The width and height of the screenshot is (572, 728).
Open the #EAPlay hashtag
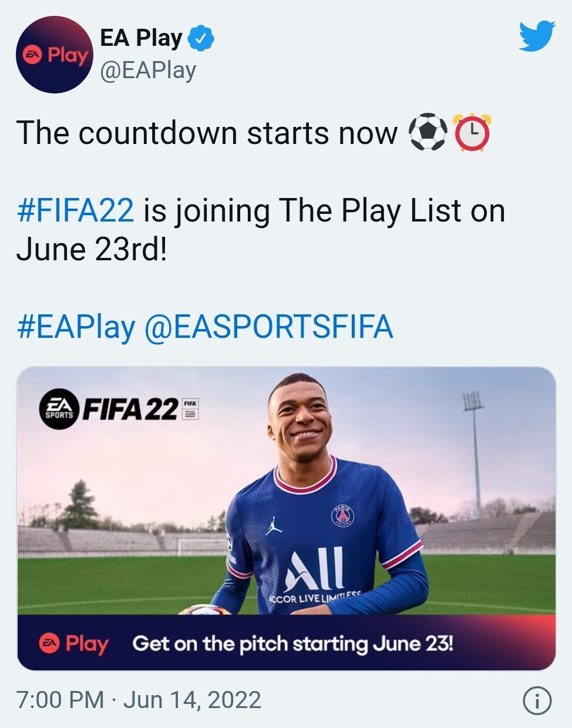(x=76, y=327)
